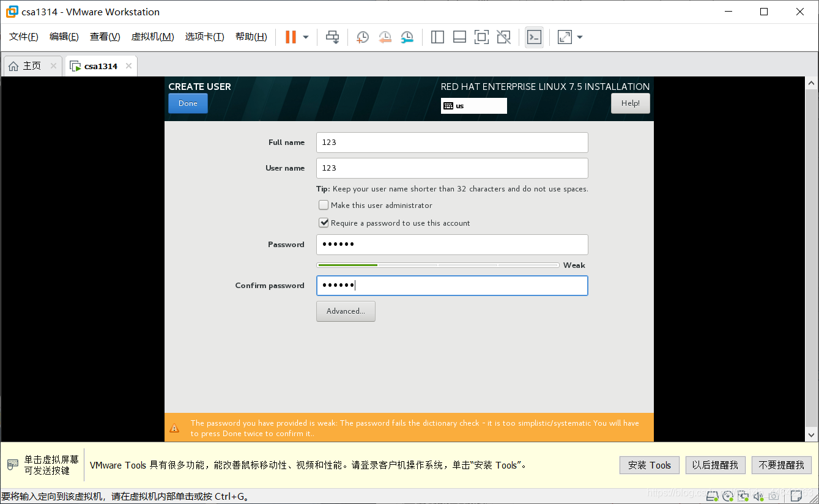Open the 选项卡(T) menu
819x504 pixels.
(204, 37)
